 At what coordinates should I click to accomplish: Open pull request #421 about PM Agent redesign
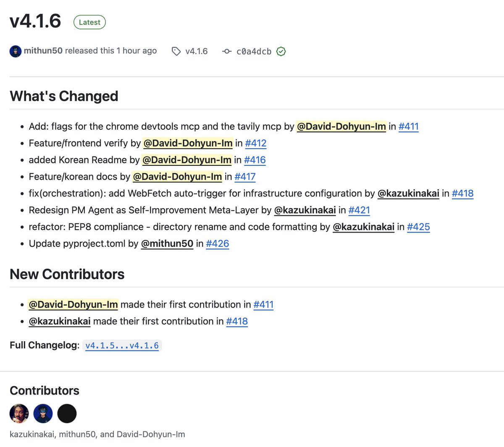(359, 210)
